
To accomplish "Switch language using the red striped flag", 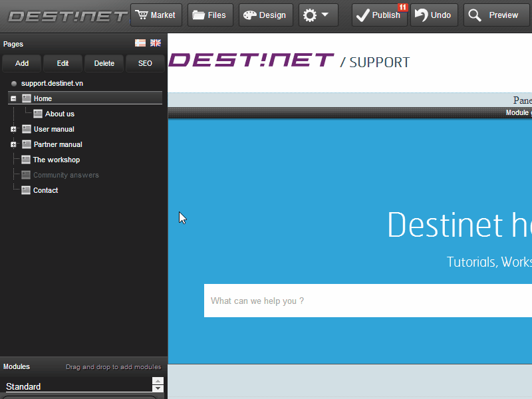I will coord(140,43).
